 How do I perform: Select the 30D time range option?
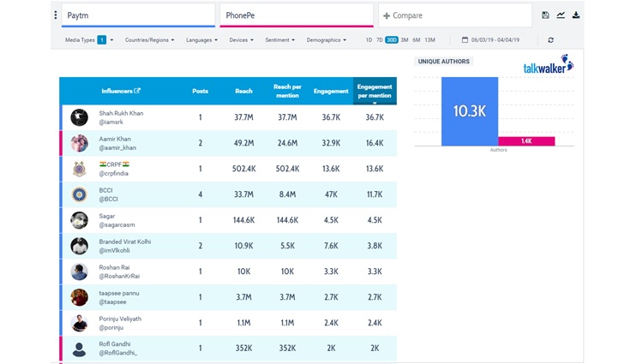[x=391, y=40]
